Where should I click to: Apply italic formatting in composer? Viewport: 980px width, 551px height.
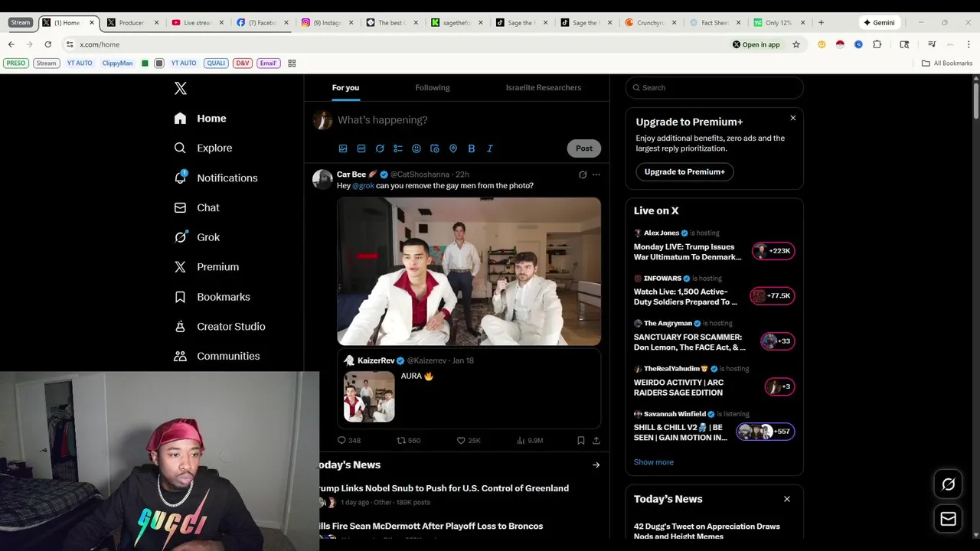coord(490,148)
